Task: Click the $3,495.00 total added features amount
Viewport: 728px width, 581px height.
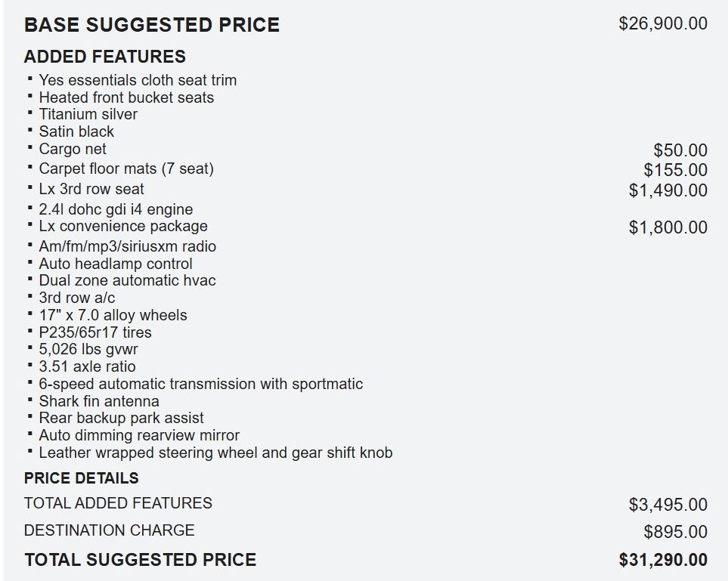Action: [x=668, y=504]
